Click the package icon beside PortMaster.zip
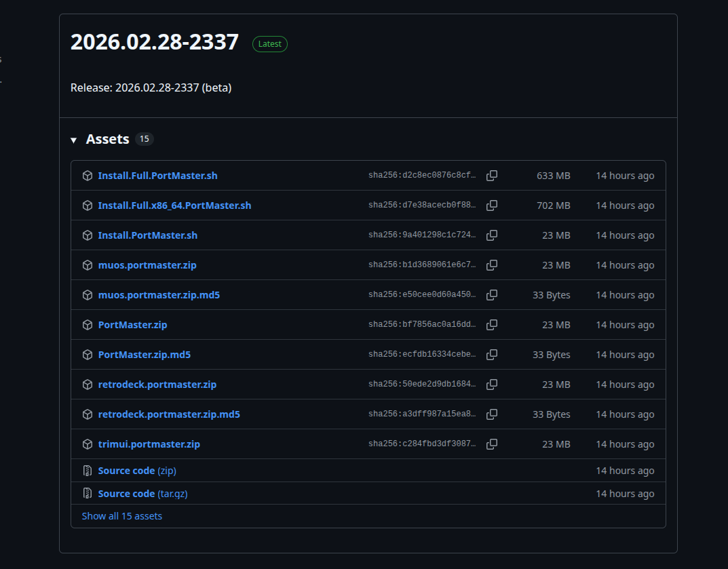 tap(88, 325)
